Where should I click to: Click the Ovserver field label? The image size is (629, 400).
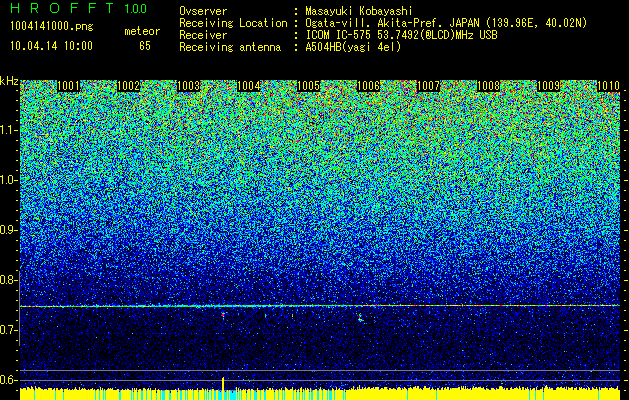[x=203, y=11]
